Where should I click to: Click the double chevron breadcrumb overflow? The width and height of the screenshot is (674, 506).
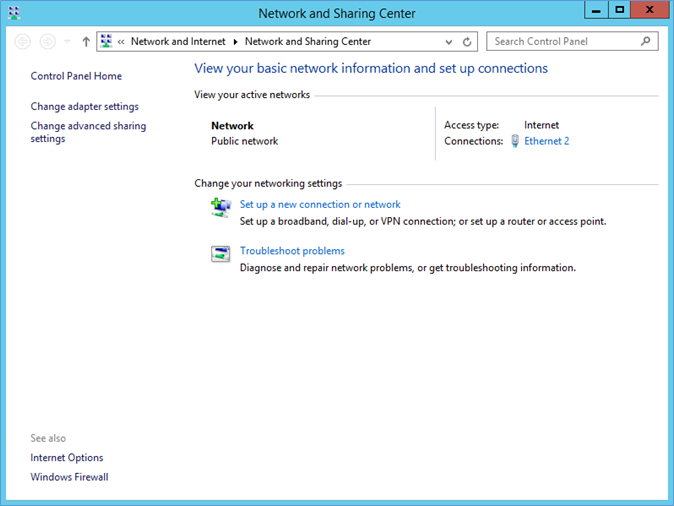point(121,42)
